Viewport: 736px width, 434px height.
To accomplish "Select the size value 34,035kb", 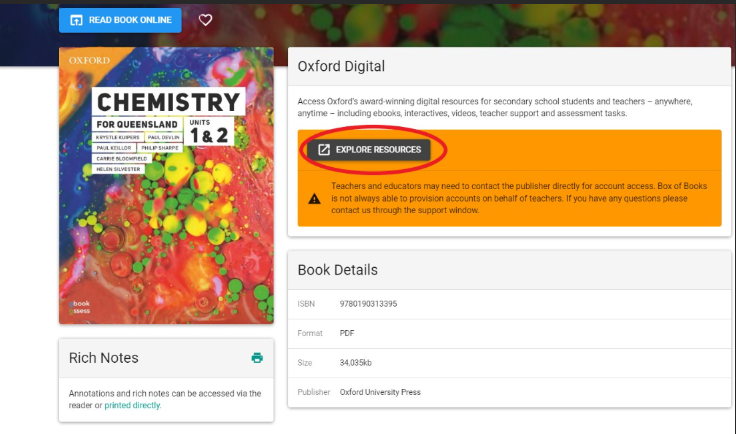I will [x=355, y=363].
